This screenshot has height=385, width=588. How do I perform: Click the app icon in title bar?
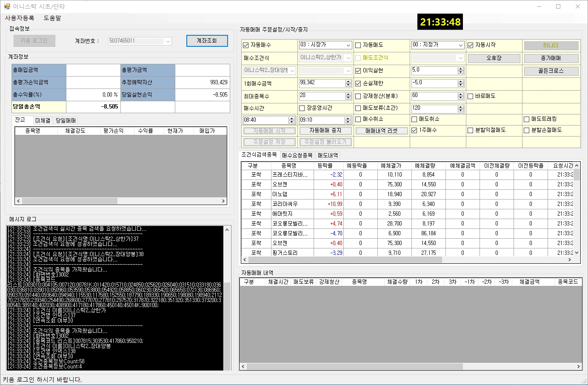pyautogui.click(x=7, y=6)
